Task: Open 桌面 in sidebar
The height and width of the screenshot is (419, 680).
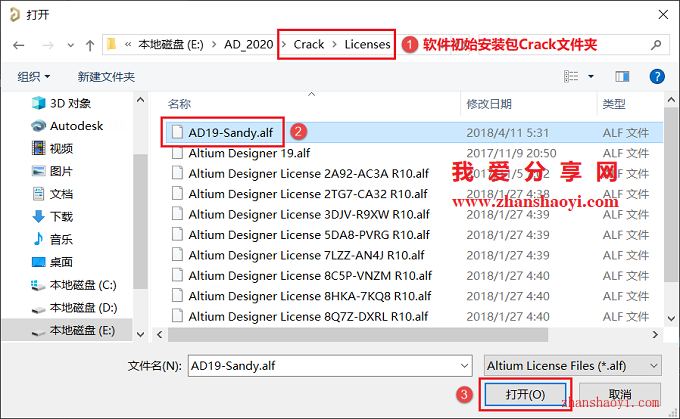Action: pyautogui.click(x=52, y=262)
